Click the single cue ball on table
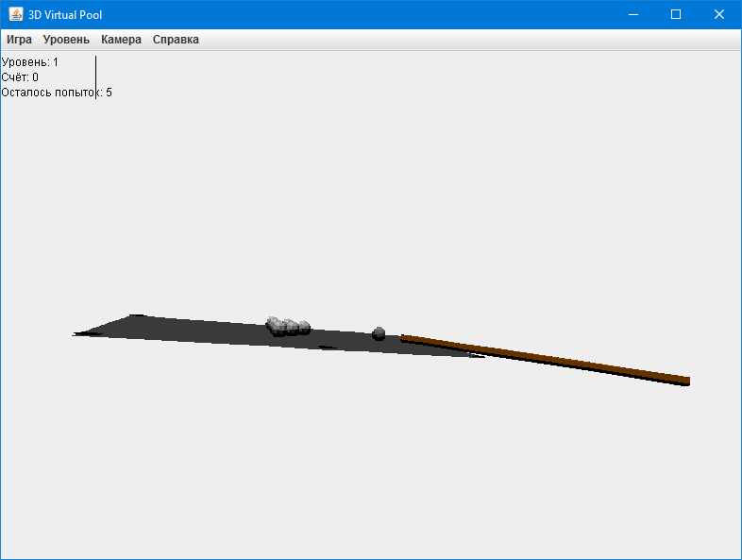This screenshot has width=742, height=560. pos(379,333)
